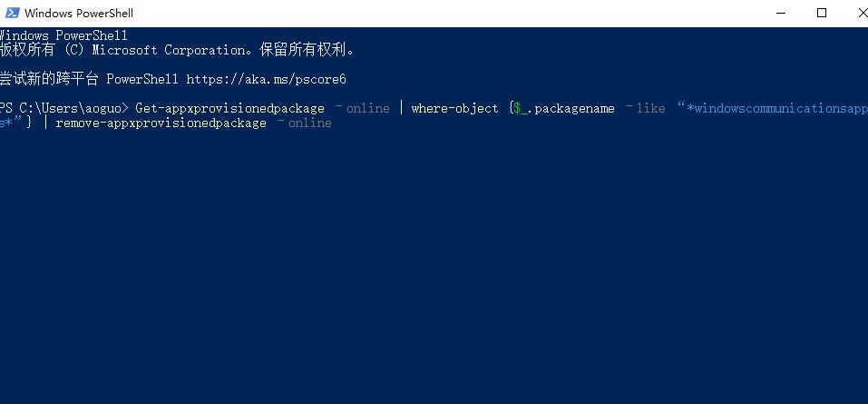Click the Get-appxprovisionedpackage command
The image size is (868, 404).
[229, 108]
